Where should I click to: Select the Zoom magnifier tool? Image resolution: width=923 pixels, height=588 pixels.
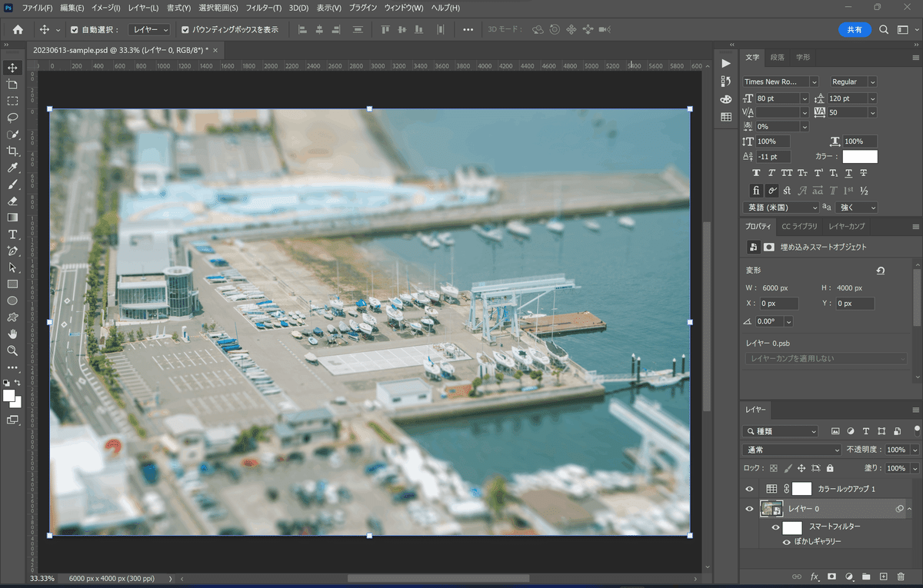coord(12,350)
